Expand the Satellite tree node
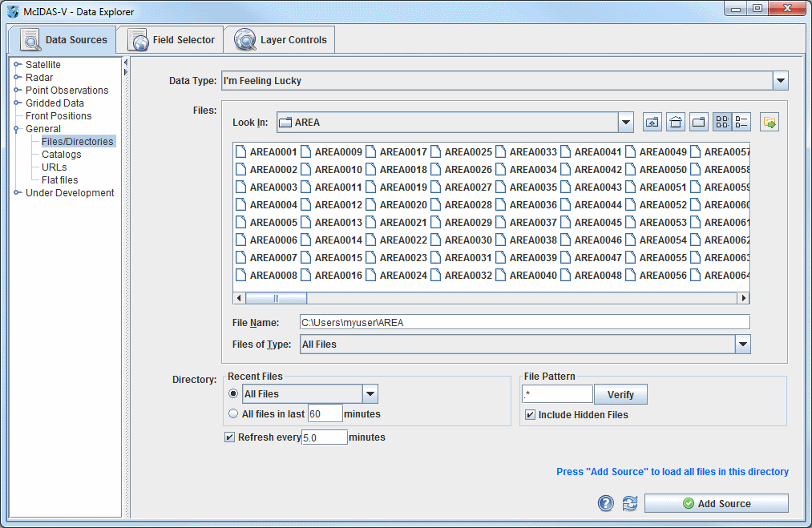The image size is (812, 528). coord(18,65)
